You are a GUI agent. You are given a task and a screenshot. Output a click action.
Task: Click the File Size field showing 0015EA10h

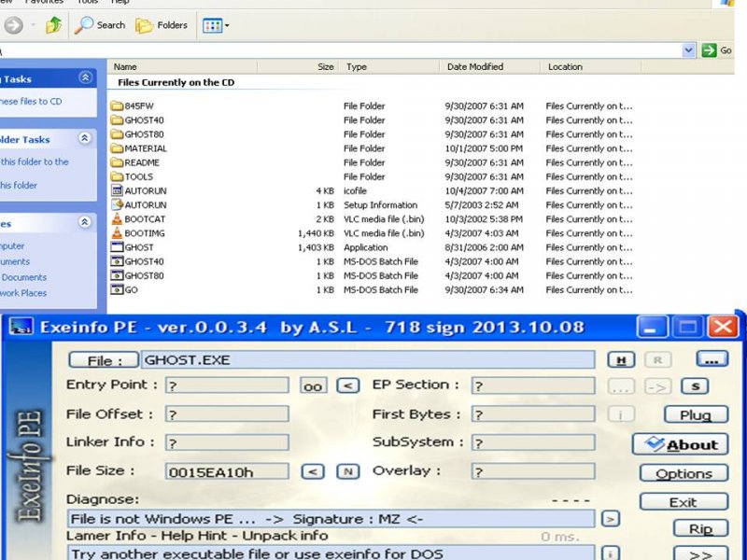[227, 471]
